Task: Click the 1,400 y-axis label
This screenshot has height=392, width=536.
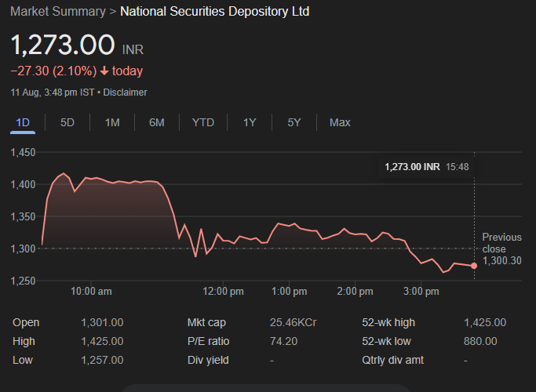Action: [23, 185]
